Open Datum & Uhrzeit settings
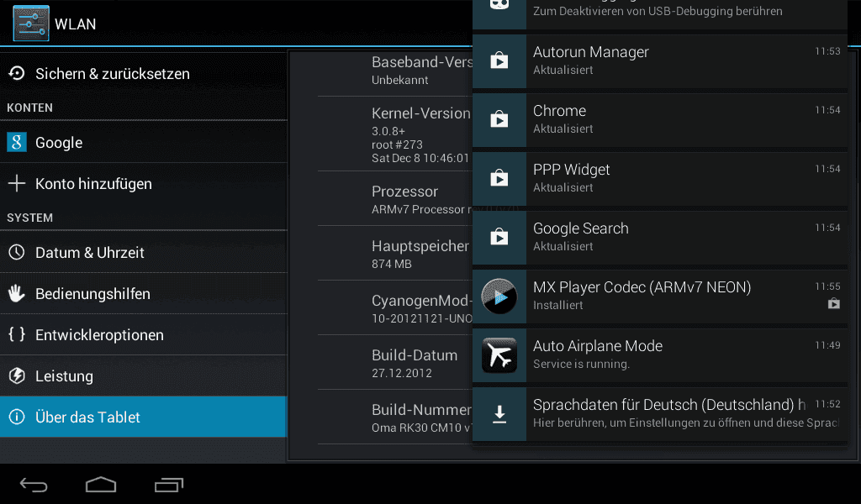The height and width of the screenshot is (504, 861). click(143, 252)
